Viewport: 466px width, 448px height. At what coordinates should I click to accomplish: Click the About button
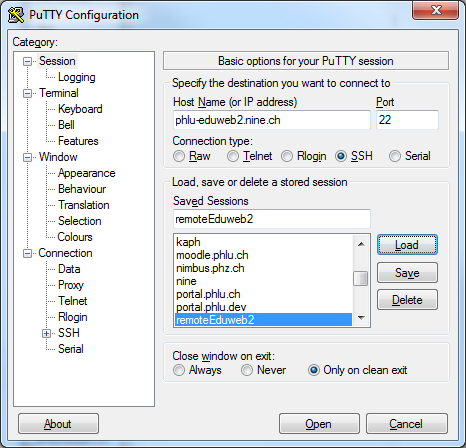58,424
